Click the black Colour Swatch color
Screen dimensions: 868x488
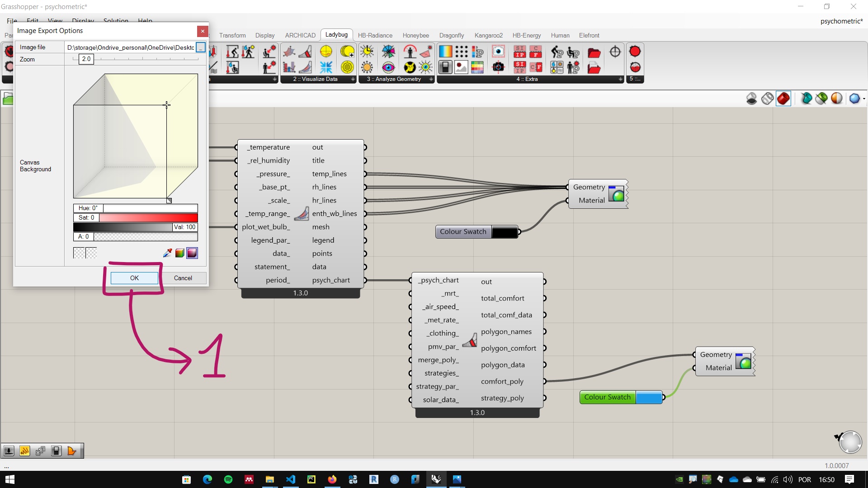coord(504,232)
